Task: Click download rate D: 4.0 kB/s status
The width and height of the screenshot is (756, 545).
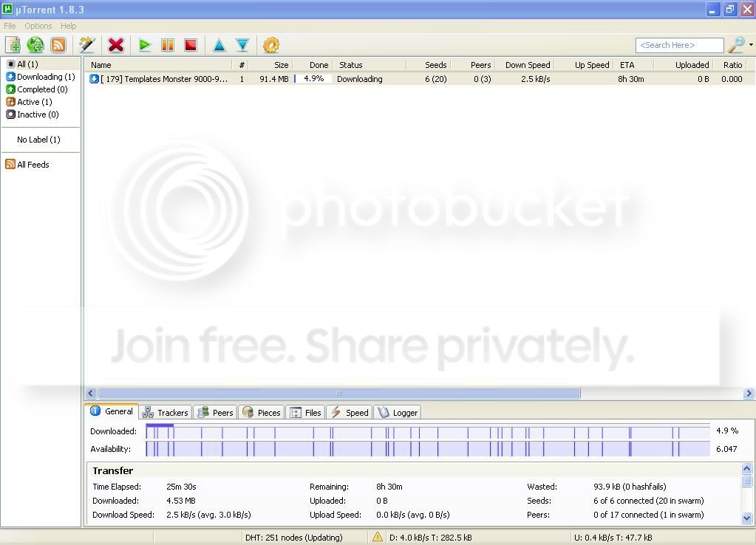Action: pos(431,538)
